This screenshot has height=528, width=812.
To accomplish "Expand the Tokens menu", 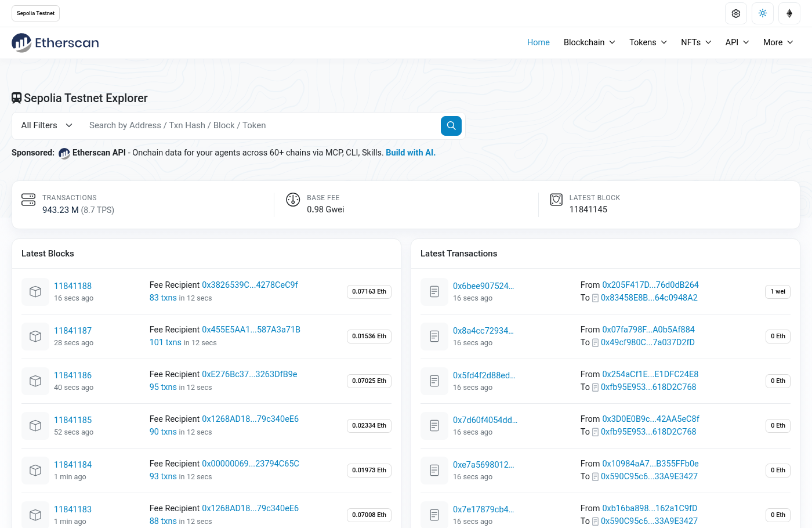I will tap(648, 42).
